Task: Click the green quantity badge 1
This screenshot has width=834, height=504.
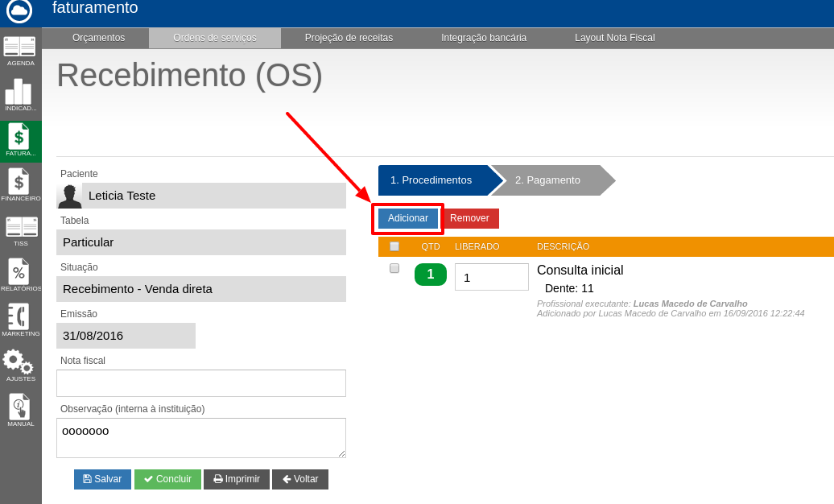Action: pos(431,275)
